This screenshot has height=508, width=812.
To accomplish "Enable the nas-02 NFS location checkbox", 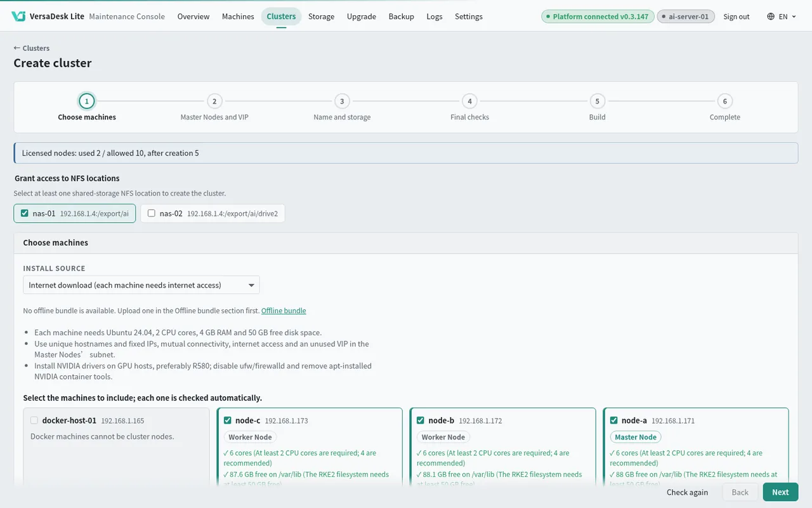I will 152,213.
